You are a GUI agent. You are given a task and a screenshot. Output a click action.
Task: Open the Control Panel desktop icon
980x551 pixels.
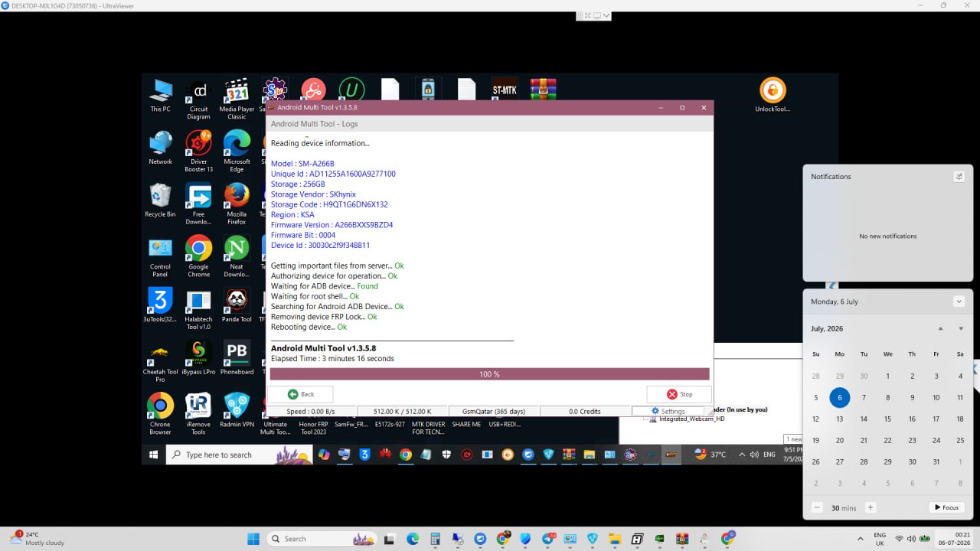tap(160, 257)
